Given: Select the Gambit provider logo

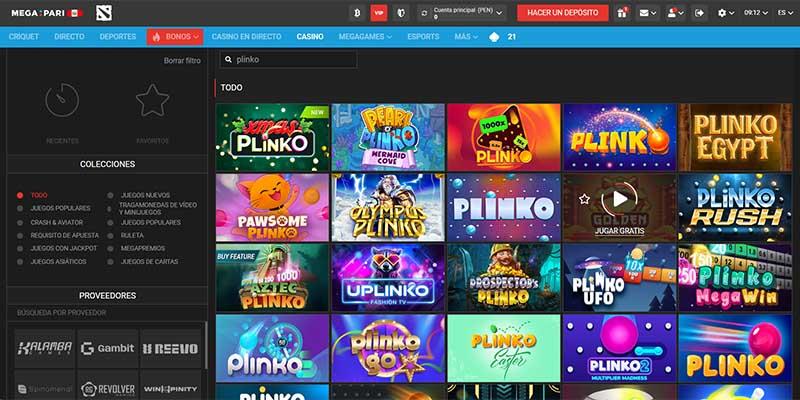Looking at the screenshot, I should [108, 348].
